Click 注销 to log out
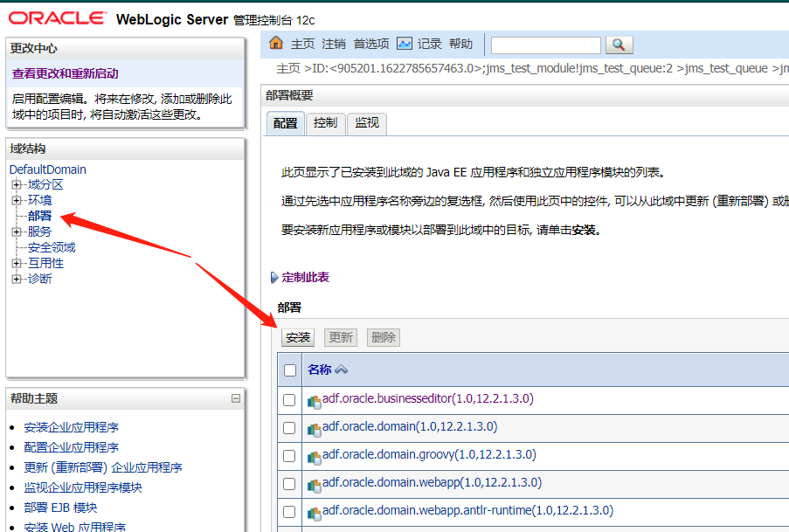The image size is (789, 532). (x=334, y=45)
